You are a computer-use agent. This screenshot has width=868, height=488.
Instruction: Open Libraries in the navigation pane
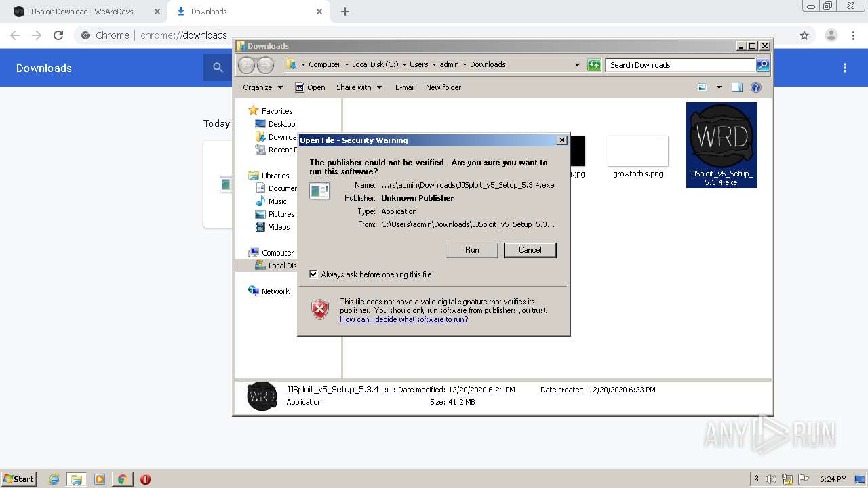coord(275,176)
